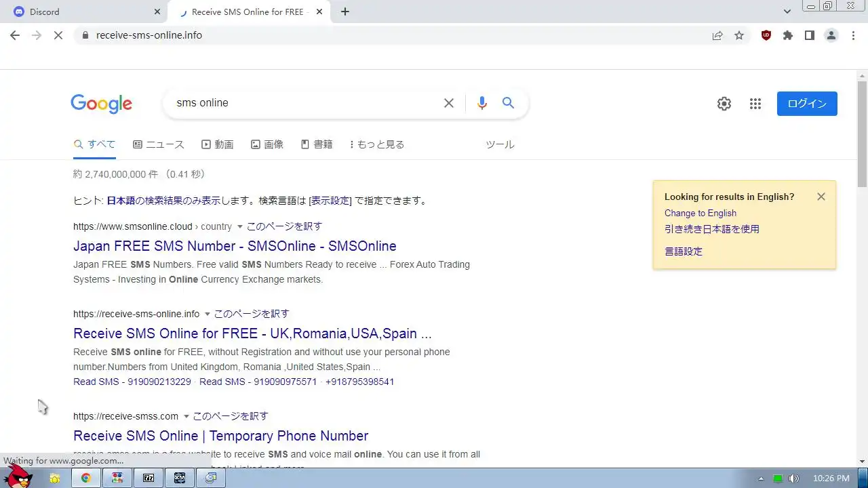Screen dimensions: 868x488
Task: Stop loading the page
Action: [x=58, y=35]
